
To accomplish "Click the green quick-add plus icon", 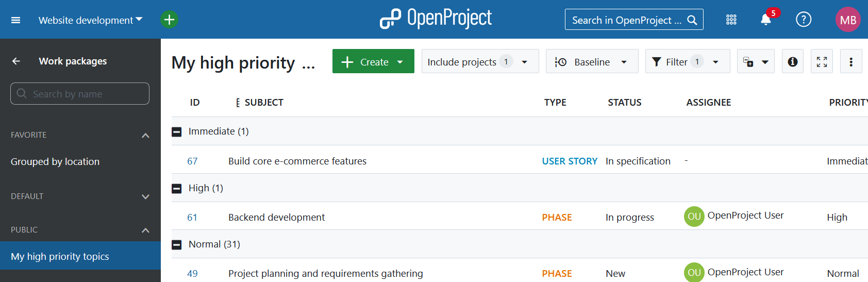I will [x=169, y=20].
